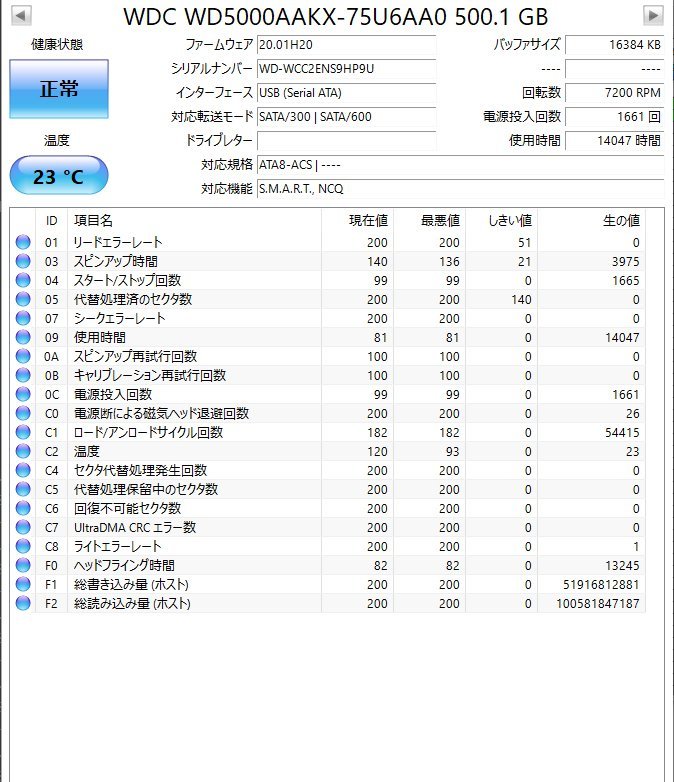The image size is (674, 782).
Task: Select the 電源断による磁気ヘッド退避回数 row name
Action: (x=161, y=413)
